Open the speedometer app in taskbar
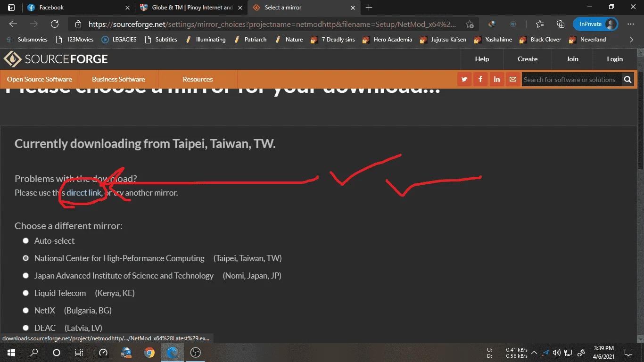This screenshot has height=362, width=644. point(103,353)
